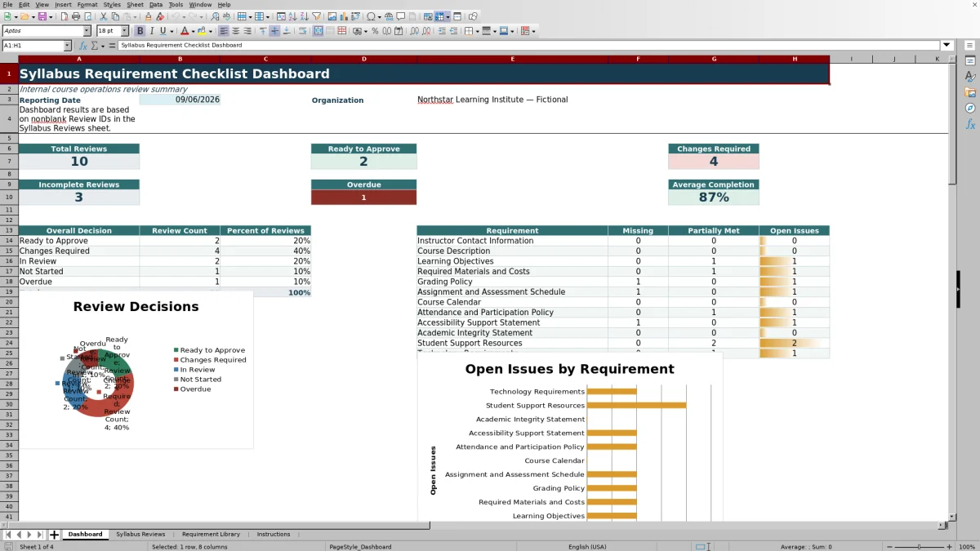The image size is (980, 551).
Task: Click English (USA) language in status bar
Action: pyautogui.click(x=587, y=547)
